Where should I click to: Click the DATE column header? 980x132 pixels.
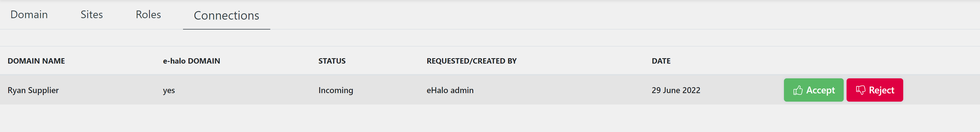[x=661, y=61]
